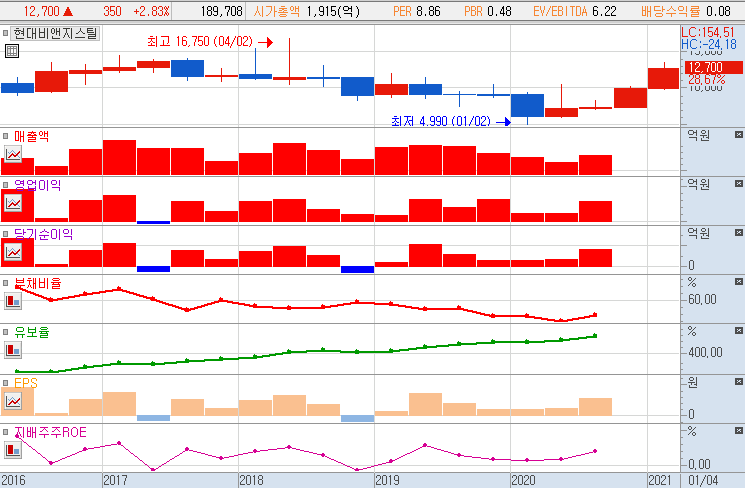This screenshot has width=745, height=488.
Task: Click the LC:154.51 indicator text
Action: click(x=708, y=32)
